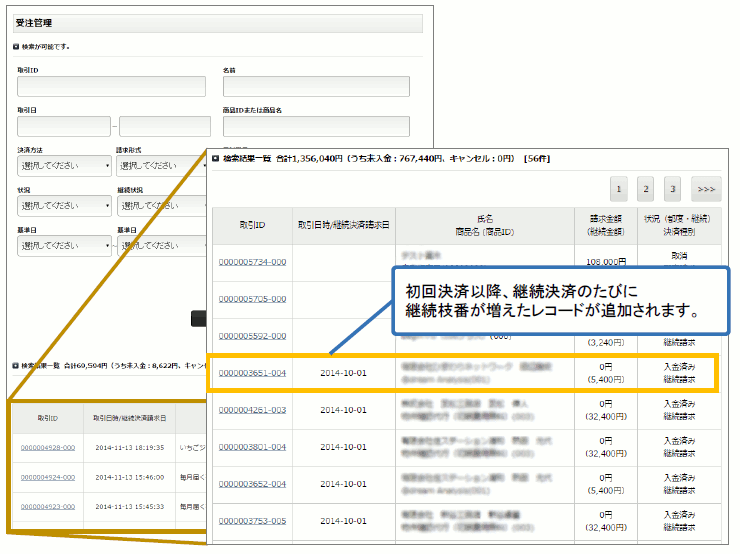Go to results page 3
This screenshot has height=554, width=740.
click(x=673, y=188)
